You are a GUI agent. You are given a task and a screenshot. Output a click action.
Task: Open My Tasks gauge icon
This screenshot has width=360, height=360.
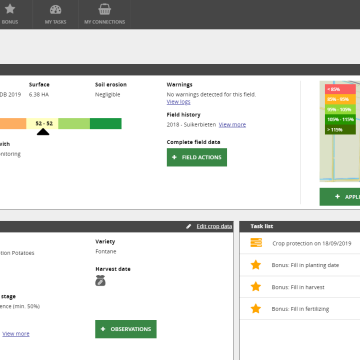(x=55, y=9)
